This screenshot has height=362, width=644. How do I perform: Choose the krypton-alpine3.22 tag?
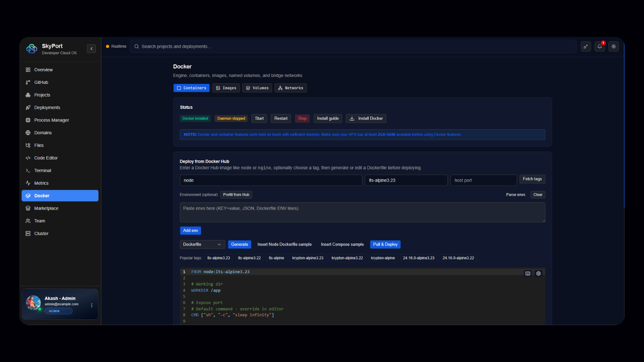coord(347,258)
